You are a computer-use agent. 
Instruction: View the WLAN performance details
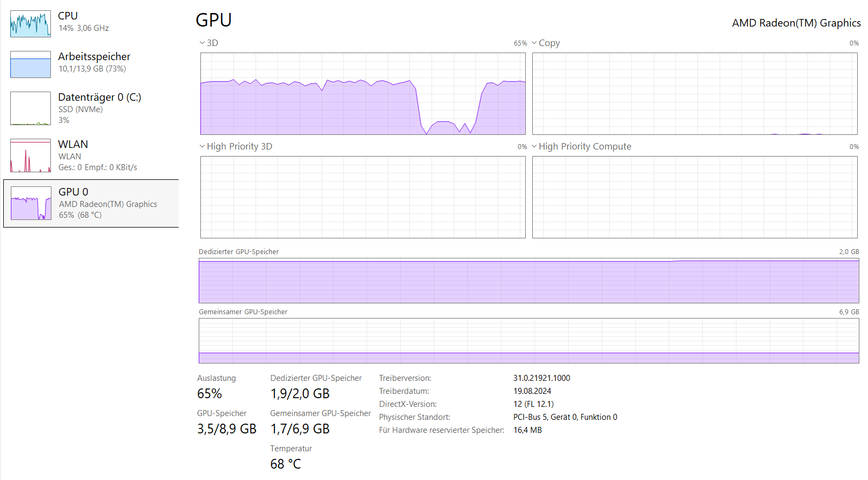73,145
